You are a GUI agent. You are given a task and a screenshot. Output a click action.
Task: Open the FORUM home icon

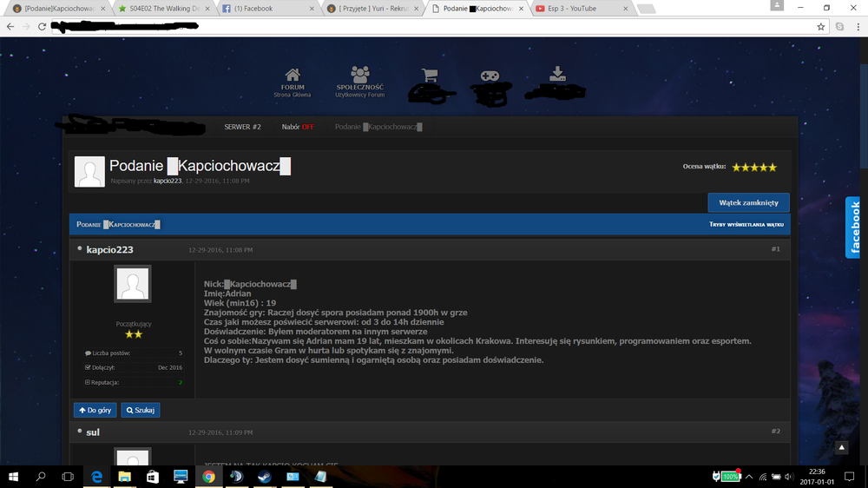293,76
